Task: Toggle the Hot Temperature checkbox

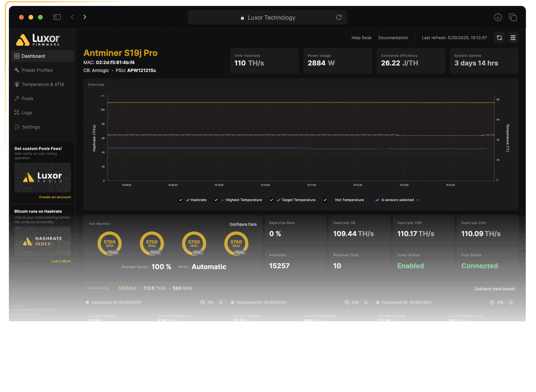Action: [325, 200]
